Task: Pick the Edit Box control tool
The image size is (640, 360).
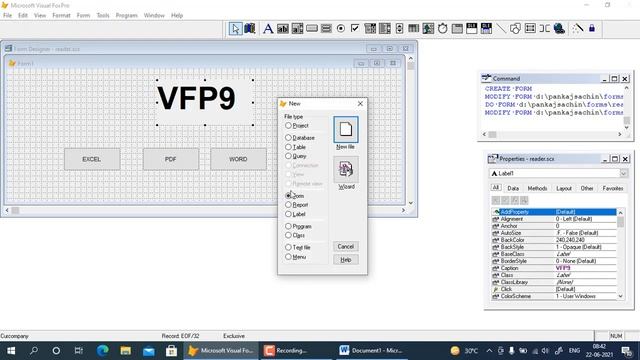Action: pyautogui.click(x=297, y=29)
